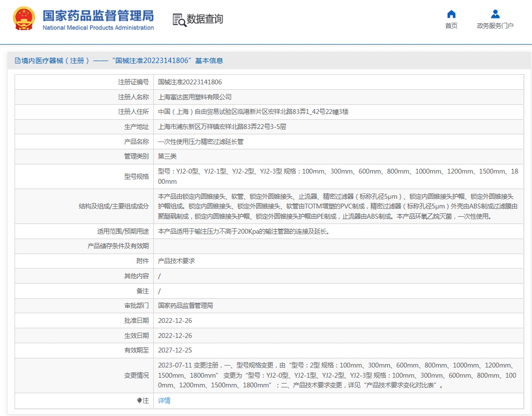Click 适用范围/预期用途 label

123,231
